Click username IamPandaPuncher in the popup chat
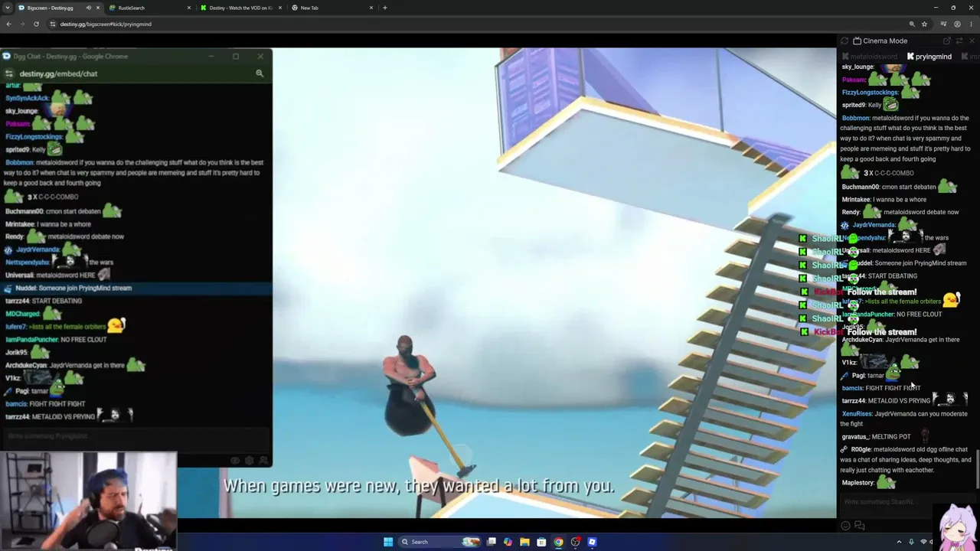The height and width of the screenshot is (551, 980). click(x=31, y=340)
